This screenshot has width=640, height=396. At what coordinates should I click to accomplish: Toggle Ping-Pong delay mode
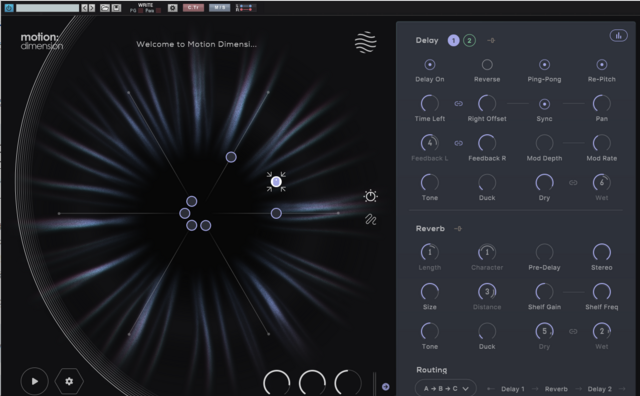(544, 65)
